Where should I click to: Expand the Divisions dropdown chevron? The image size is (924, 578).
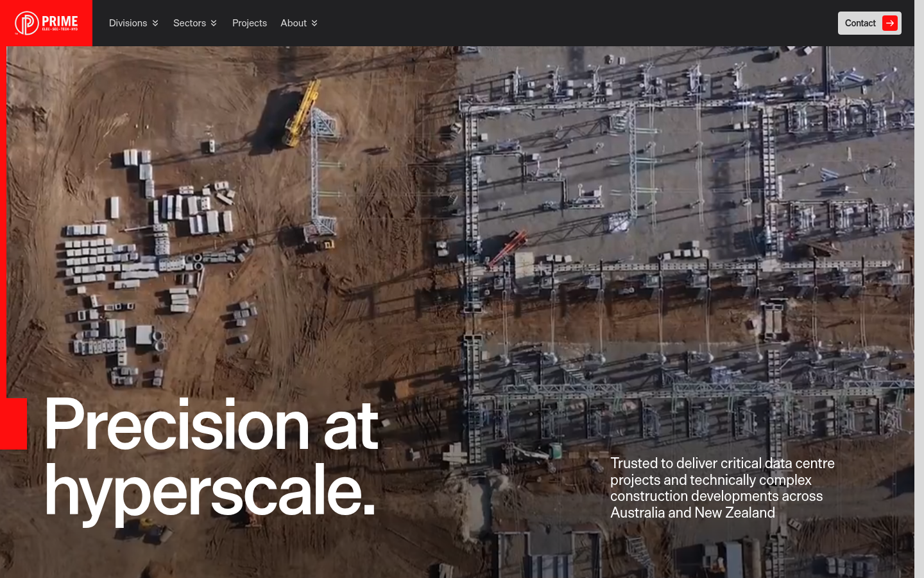(x=155, y=23)
